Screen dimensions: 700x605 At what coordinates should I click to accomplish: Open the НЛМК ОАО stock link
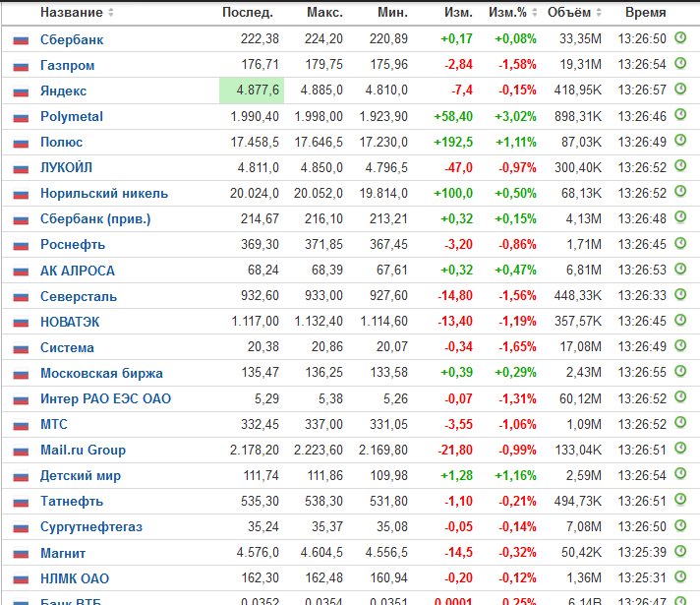click(75, 578)
